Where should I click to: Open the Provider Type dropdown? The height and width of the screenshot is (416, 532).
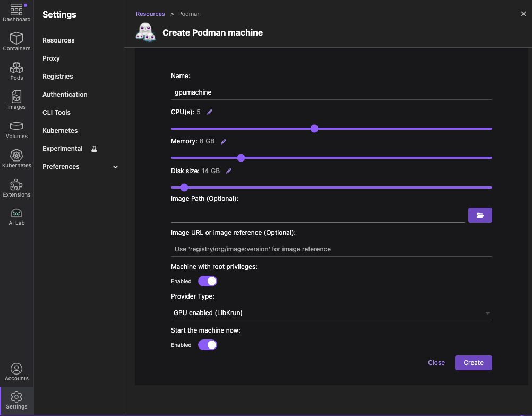coord(331,313)
